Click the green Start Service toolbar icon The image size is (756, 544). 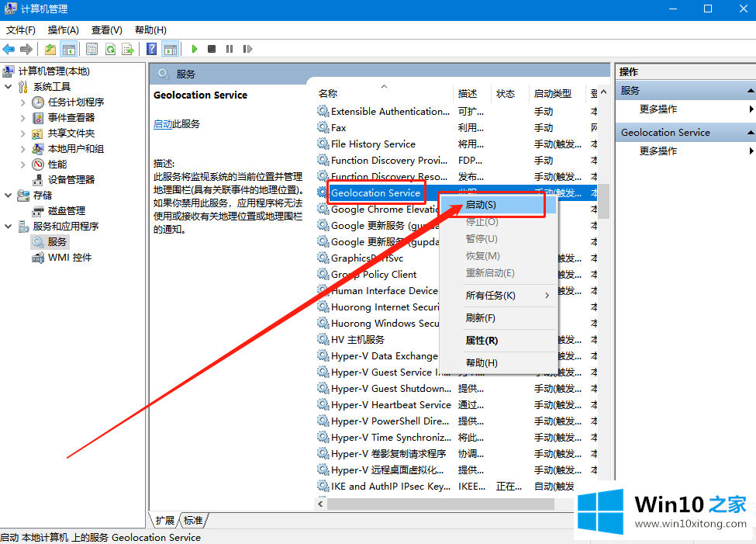194,49
